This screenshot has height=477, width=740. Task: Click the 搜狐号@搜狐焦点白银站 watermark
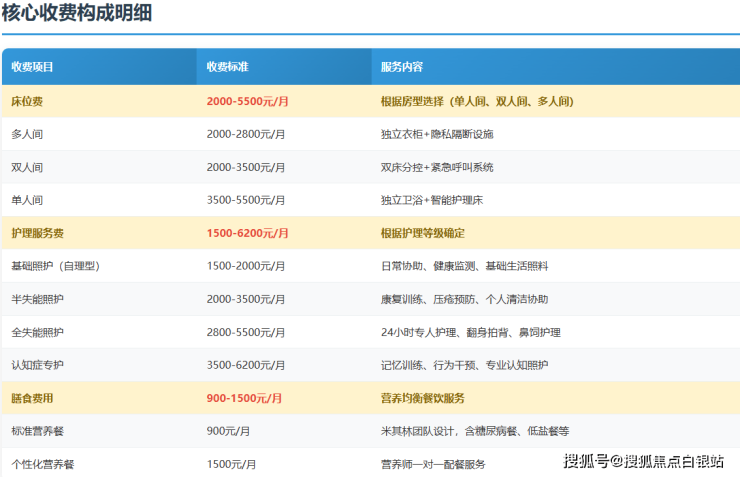click(644, 461)
